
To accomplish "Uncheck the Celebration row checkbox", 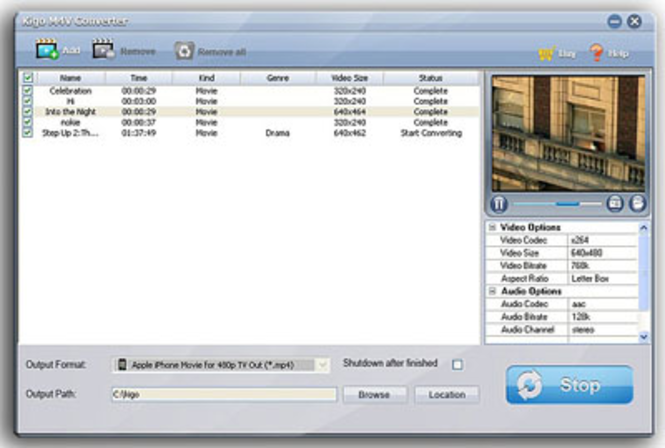I will coord(28,90).
